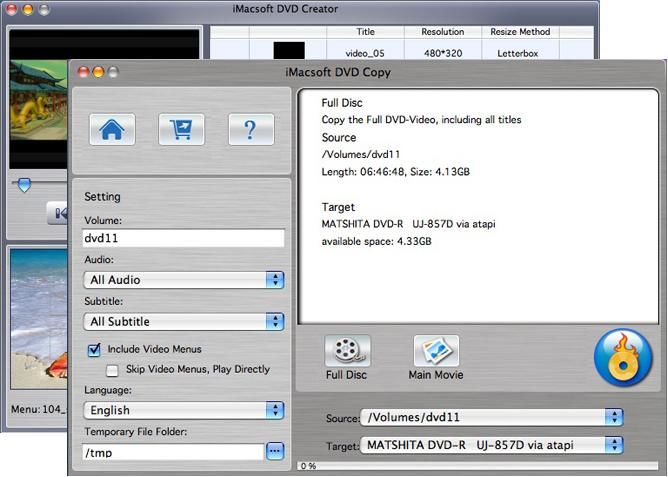Image resolution: width=668 pixels, height=477 pixels.
Task: Open the shopping cart purchase button
Action: (x=181, y=129)
